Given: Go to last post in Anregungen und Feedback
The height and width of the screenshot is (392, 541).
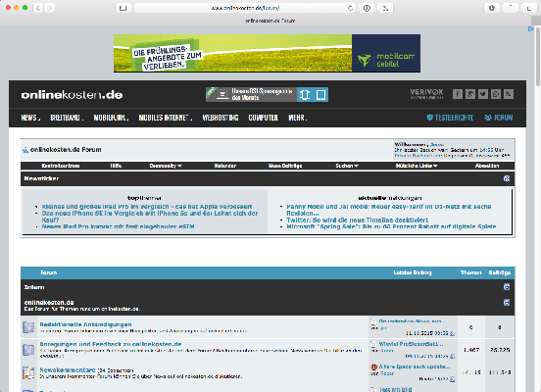Looking at the screenshot, I should pos(453,356).
